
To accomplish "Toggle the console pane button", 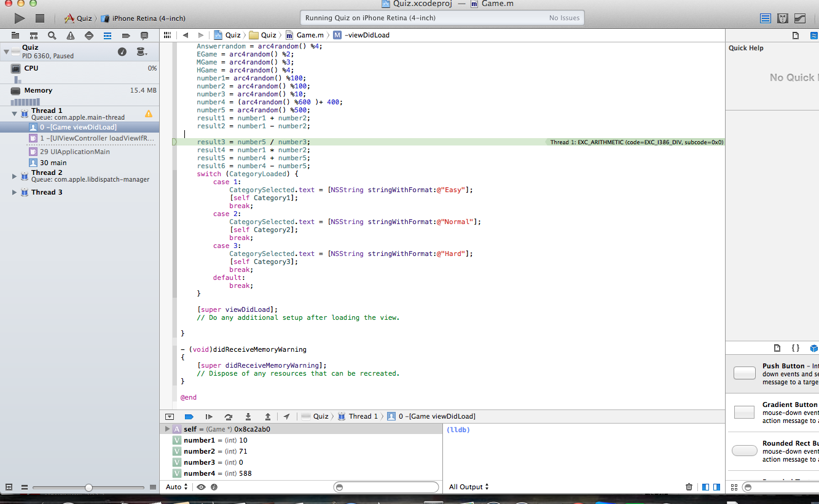I will (x=716, y=487).
